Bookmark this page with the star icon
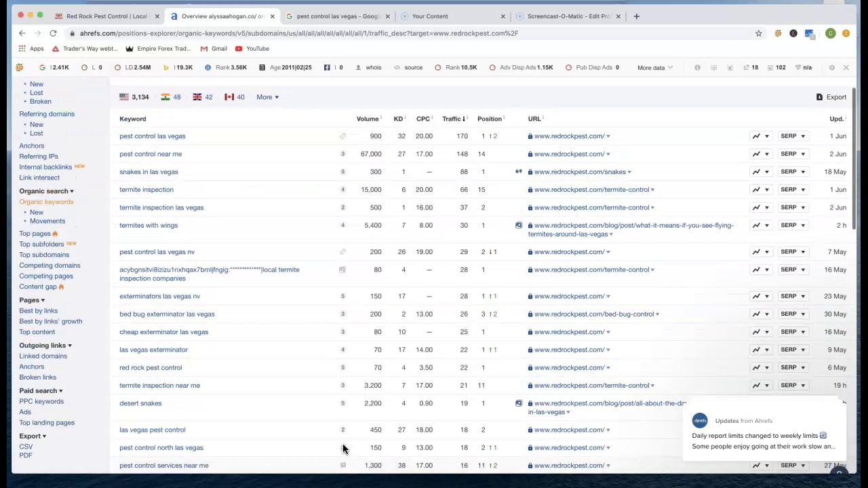Screen dimensions: 868x488 click(758, 33)
